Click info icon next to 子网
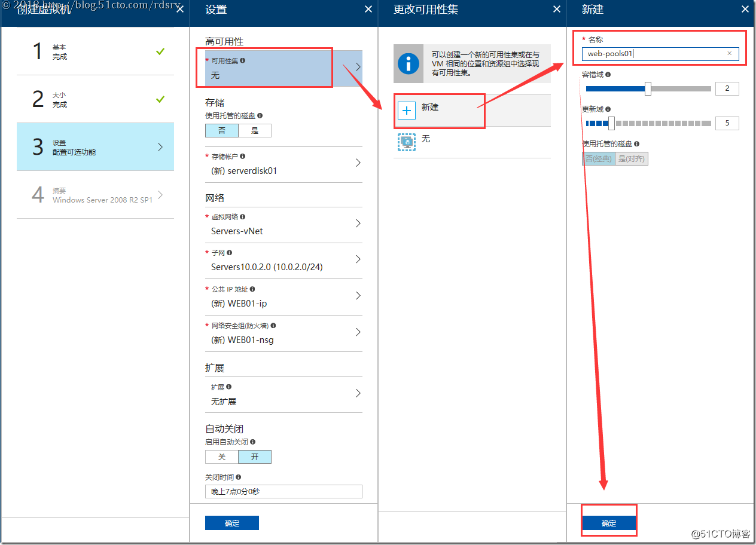Viewport: 756px width, 545px height. click(230, 253)
